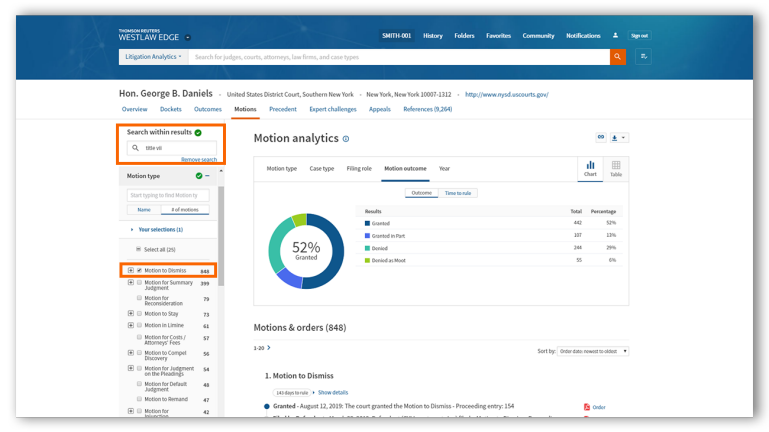Click the copy link icon
Screen dimensions: 769x432
[x=601, y=138]
